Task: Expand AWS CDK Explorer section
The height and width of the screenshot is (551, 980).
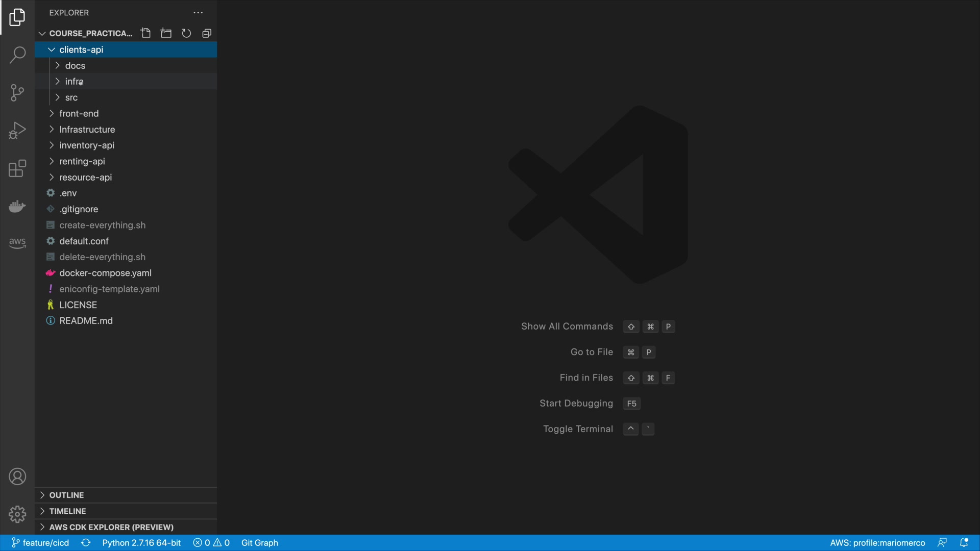Action: point(111,527)
